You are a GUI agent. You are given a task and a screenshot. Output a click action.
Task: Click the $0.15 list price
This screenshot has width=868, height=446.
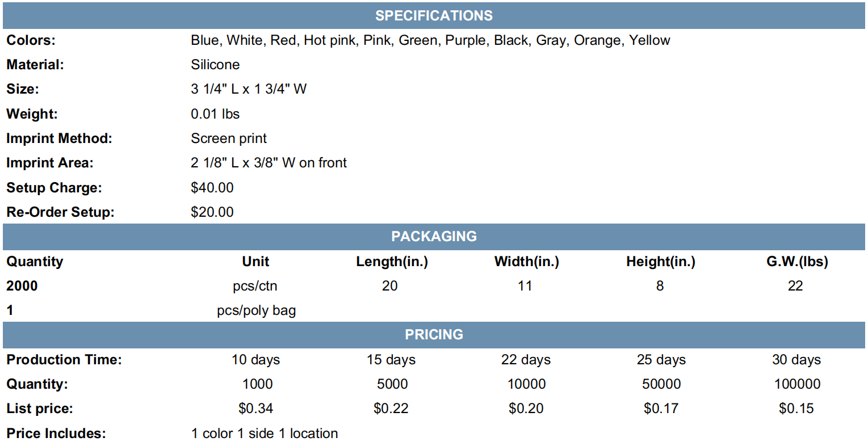point(796,409)
